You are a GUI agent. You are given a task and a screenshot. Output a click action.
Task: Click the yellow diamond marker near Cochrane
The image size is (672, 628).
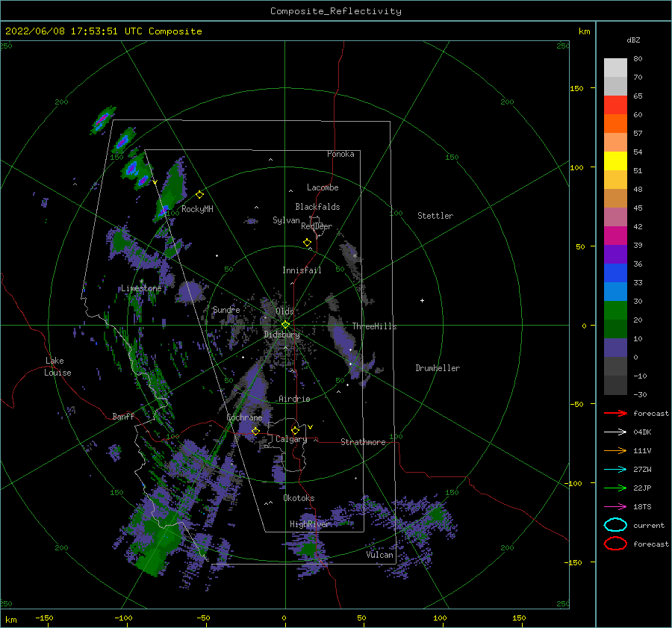tap(255, 431)
